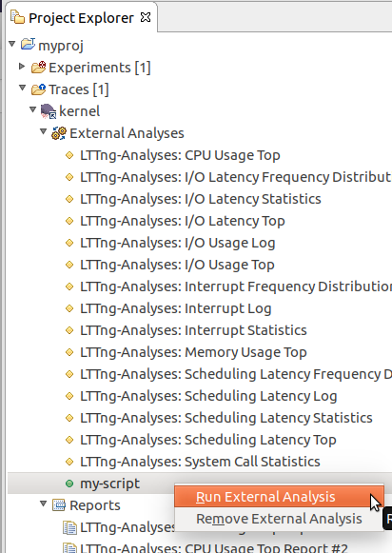Collapse the Reports node
The height and width of the screenshot is (553, 392).
(44, 504)
